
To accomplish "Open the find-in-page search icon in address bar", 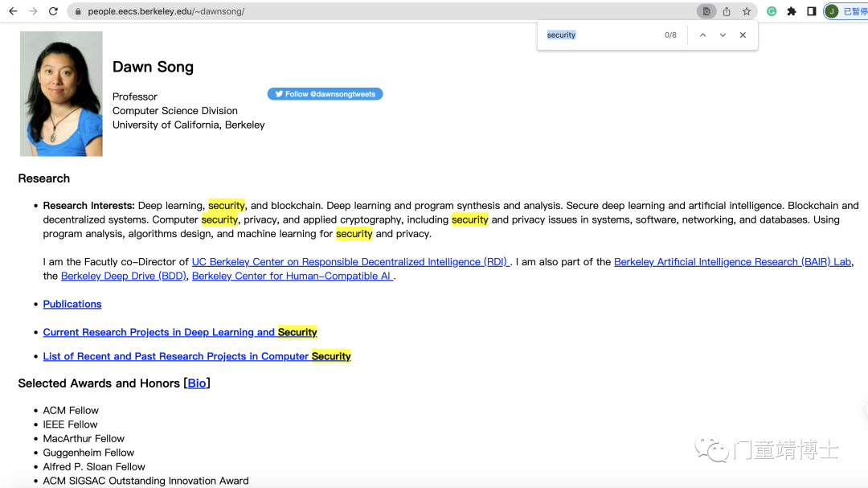I will 706,11.
